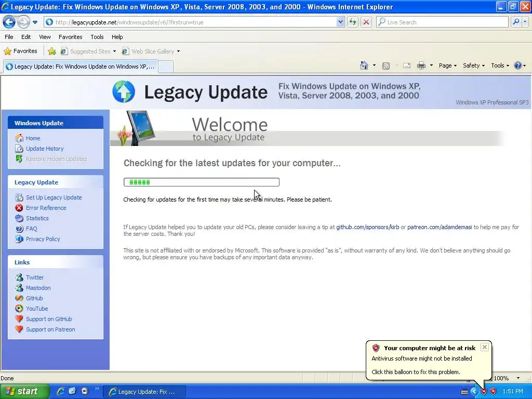Open the Statistics sidebar link

tap(37, 218)
